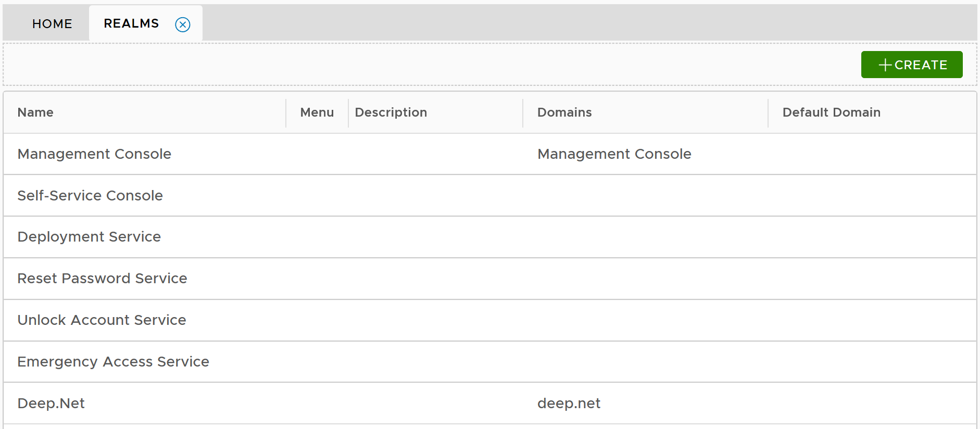980x429 pixels.
Task: Click the deep.net domain cell
Action: pos(569,403)
